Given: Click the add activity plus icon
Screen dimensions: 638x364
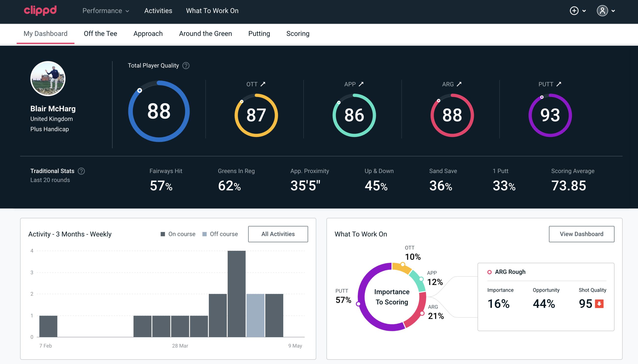Looking at the screenshot, I should pyautogui.click(x=574, y=11).
